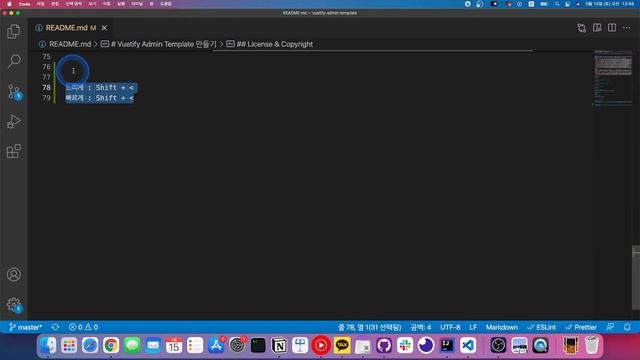This screenshot has width=640, height=360.
Task: Open Messages from the dock
Action: [132, 345]
